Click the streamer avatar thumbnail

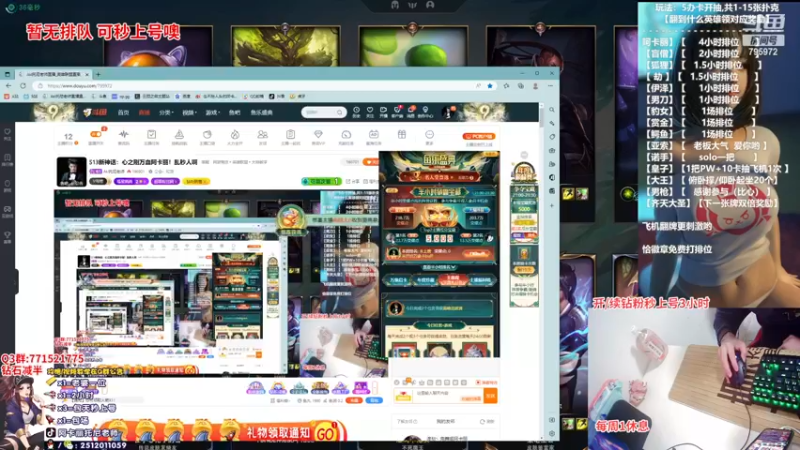coord(71,171)
